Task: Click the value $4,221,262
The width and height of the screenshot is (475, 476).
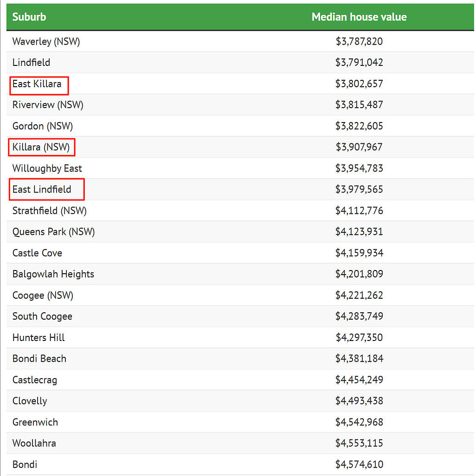Action: 359,296
